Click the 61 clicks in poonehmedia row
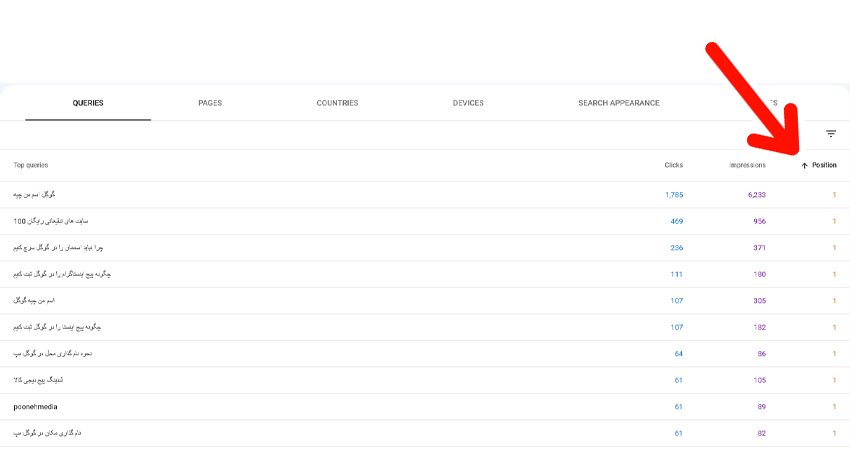 [x=679, y=407]
